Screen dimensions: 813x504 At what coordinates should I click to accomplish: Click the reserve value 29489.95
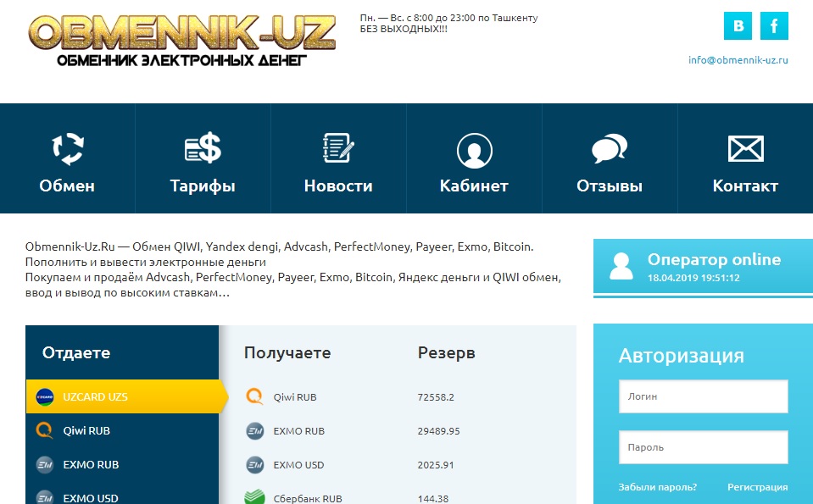tap(438, 431)
